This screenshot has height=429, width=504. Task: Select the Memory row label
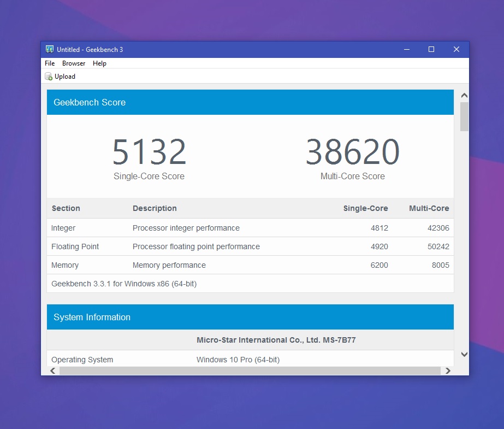click(x=65, y=265)
